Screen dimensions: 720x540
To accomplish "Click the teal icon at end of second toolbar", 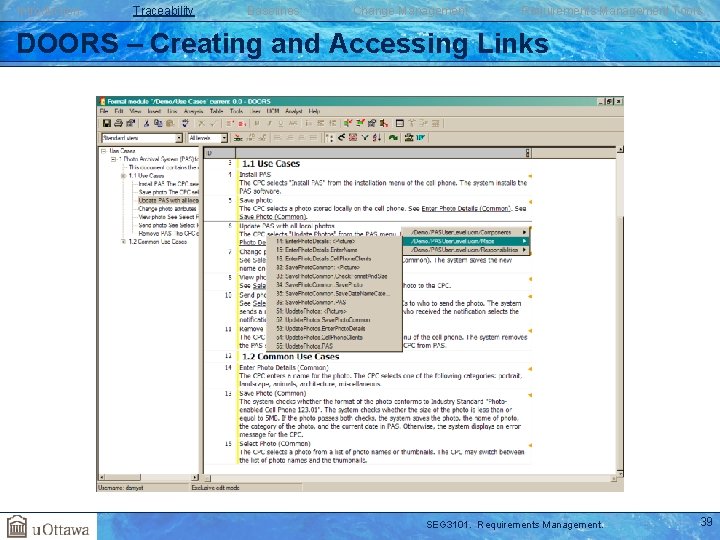I will [421, 137].
